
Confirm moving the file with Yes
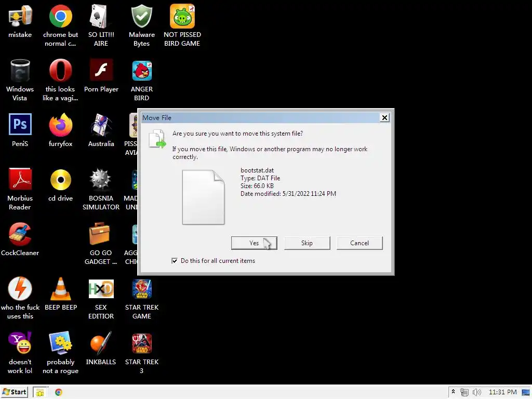[254, 243]
